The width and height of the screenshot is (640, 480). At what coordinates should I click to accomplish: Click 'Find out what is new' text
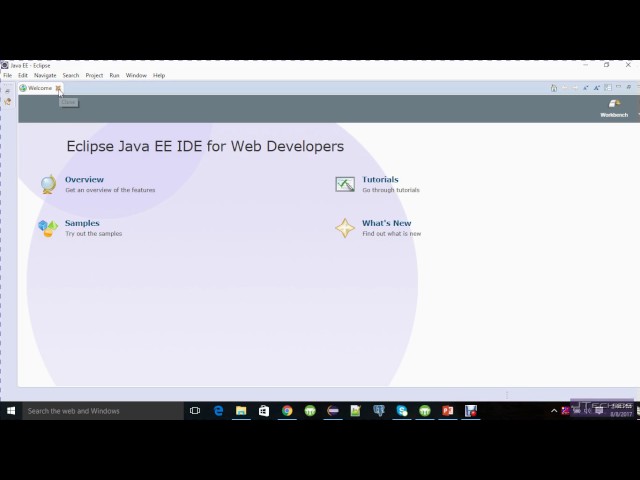pos(391,234)
